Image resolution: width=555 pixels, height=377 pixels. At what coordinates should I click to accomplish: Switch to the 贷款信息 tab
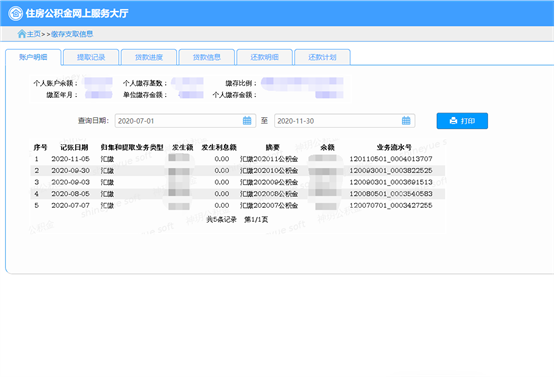(207, 57)
